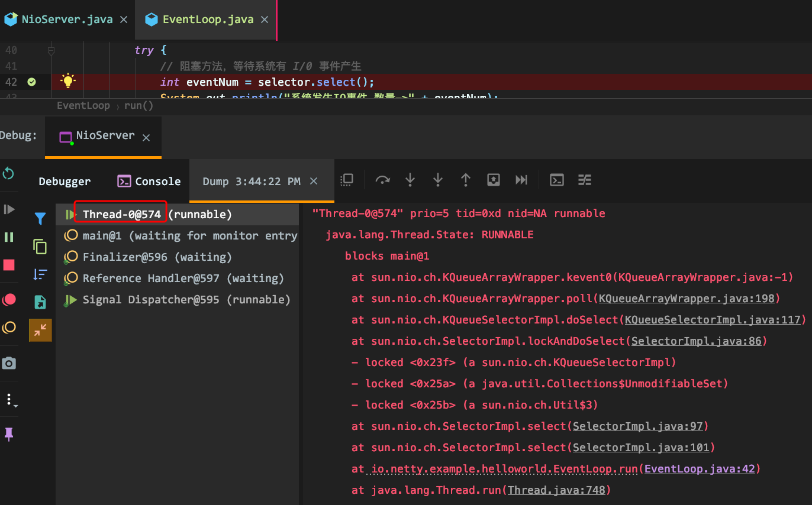Close the EventLoop.java editor tab
Image resolution: width=812 pixels, height=505 pixels.
265,20
